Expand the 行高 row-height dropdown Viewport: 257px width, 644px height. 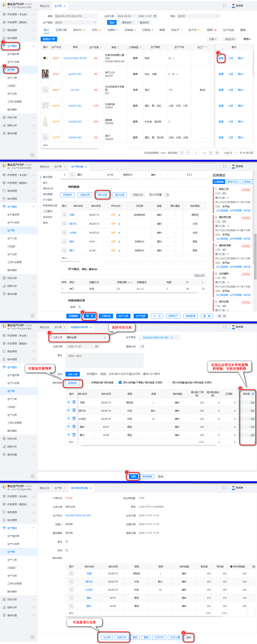pyautogui.click(x=212, y=39)
